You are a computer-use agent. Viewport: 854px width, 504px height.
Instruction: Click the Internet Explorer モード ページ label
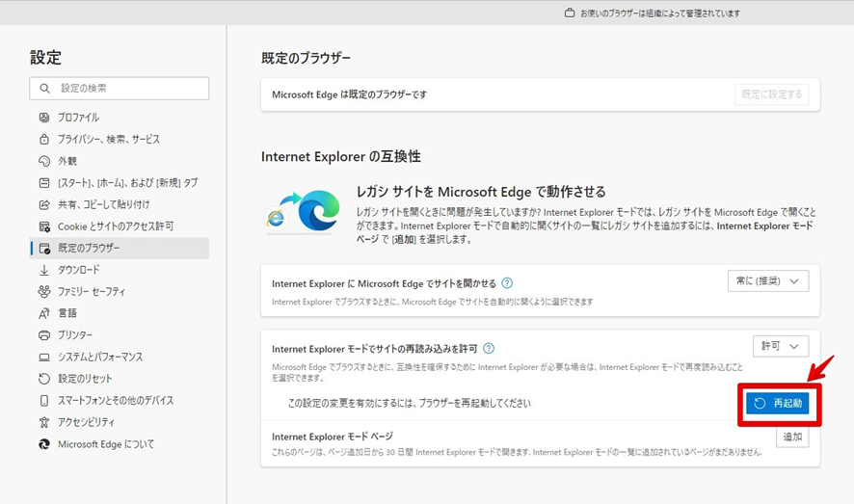click(x=333, y=437)
